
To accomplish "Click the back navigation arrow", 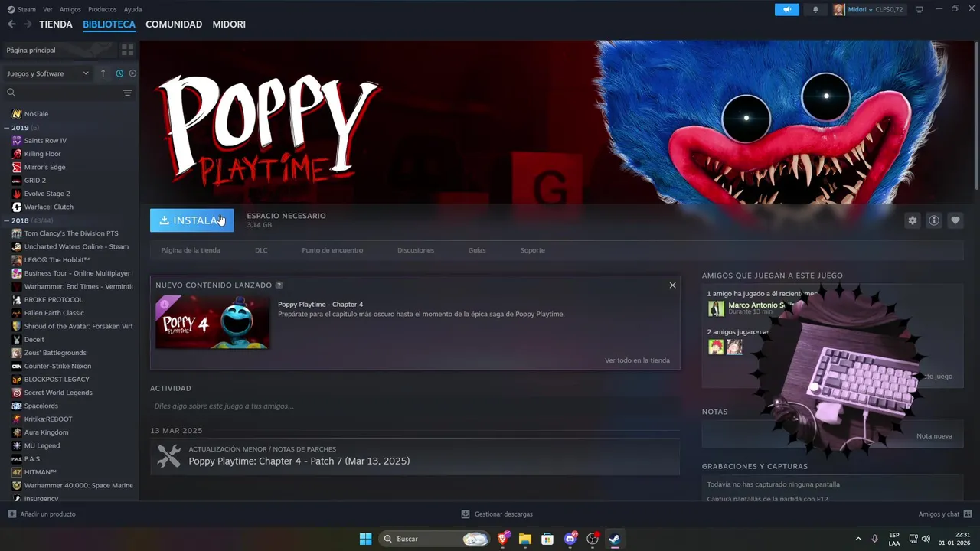I will tap(11, 24).
